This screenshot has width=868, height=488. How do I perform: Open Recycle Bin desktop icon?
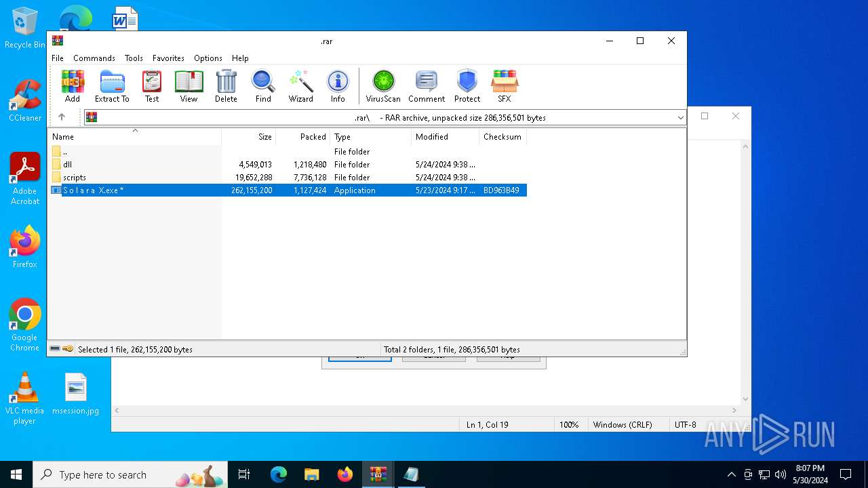point(24,28)
